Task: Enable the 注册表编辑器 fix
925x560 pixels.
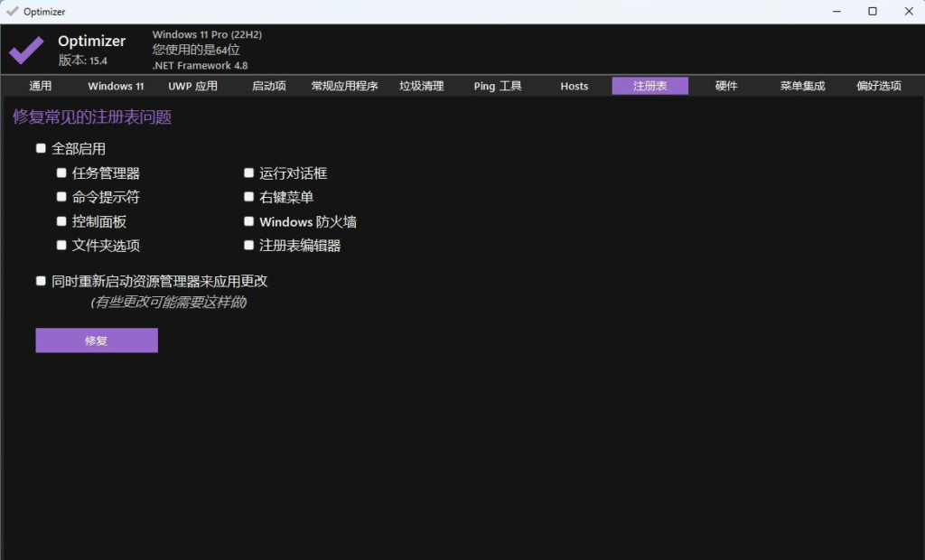Action: [249, 244]
